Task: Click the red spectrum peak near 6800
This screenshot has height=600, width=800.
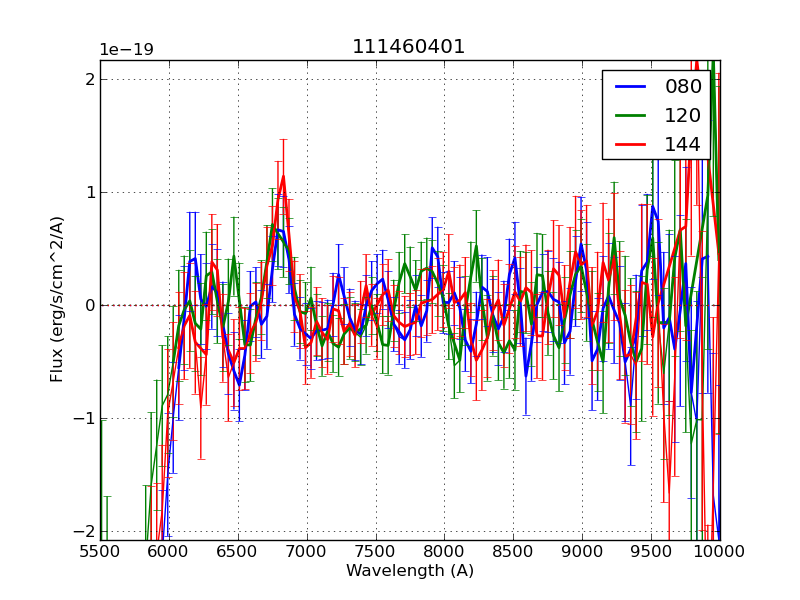Action: [x=283, y=177]
